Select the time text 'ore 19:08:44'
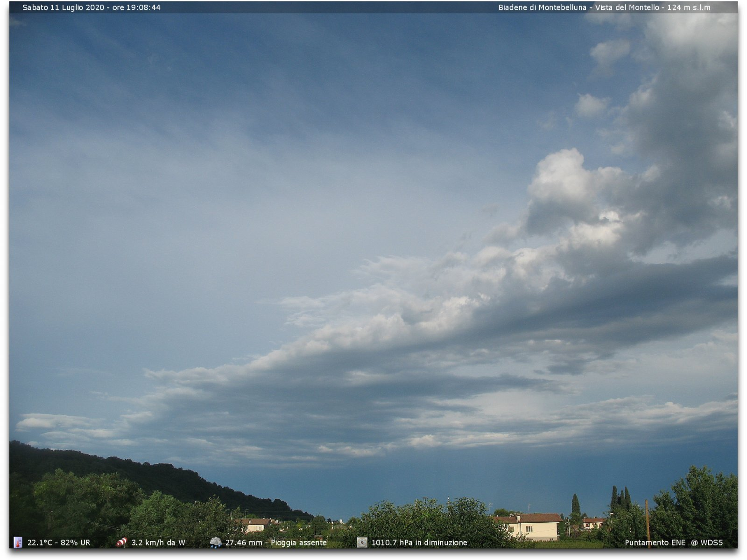 136,7
